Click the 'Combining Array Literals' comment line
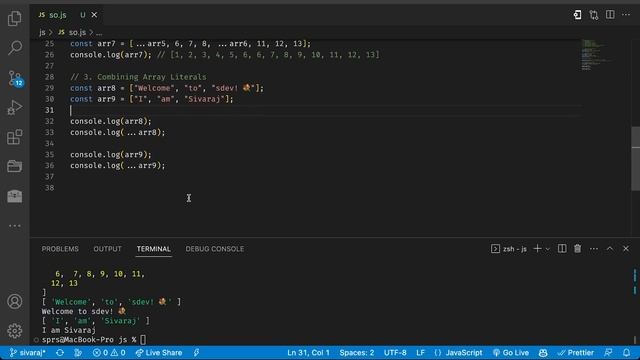Image resolution: width=640 pixels, height=360 pixels. point(138,77)
